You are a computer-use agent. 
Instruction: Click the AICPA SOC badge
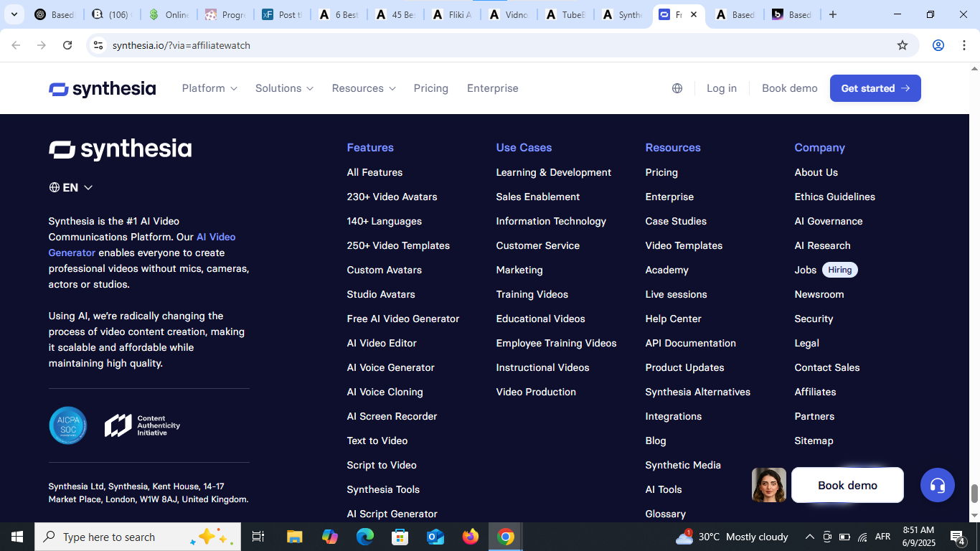(68, 425)
